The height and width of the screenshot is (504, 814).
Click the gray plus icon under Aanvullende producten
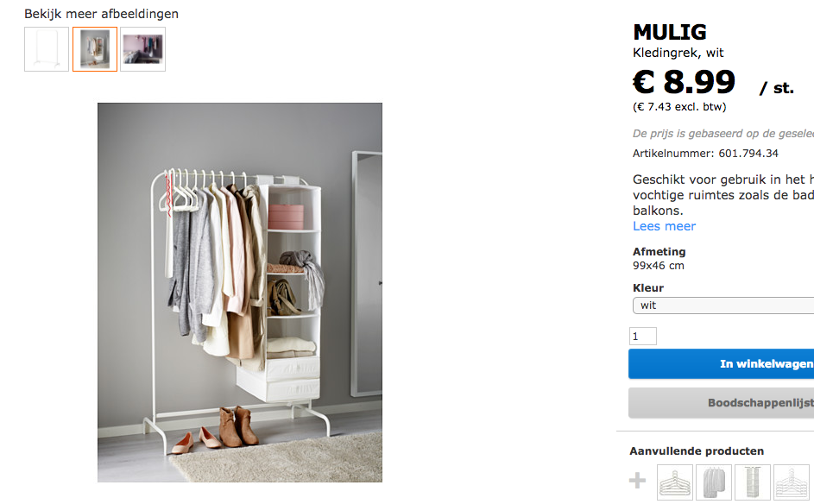tap(638, 481)
